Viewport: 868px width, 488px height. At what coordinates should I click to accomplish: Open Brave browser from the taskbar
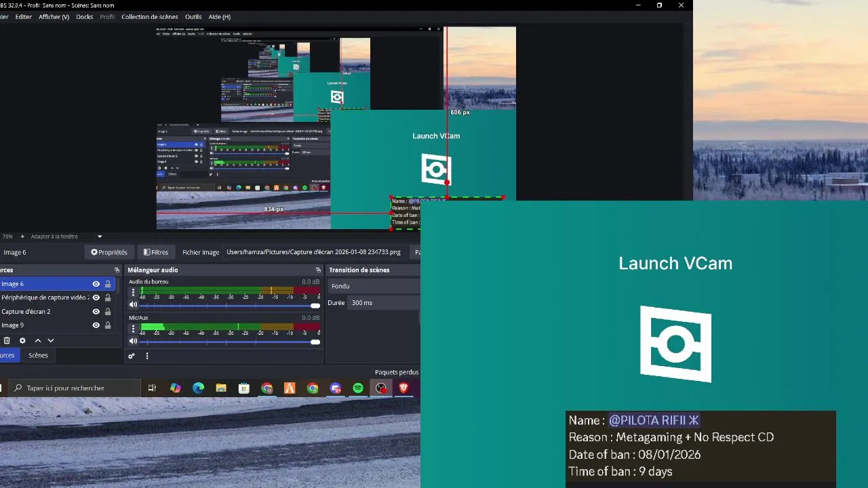click(x=404, y=388)
